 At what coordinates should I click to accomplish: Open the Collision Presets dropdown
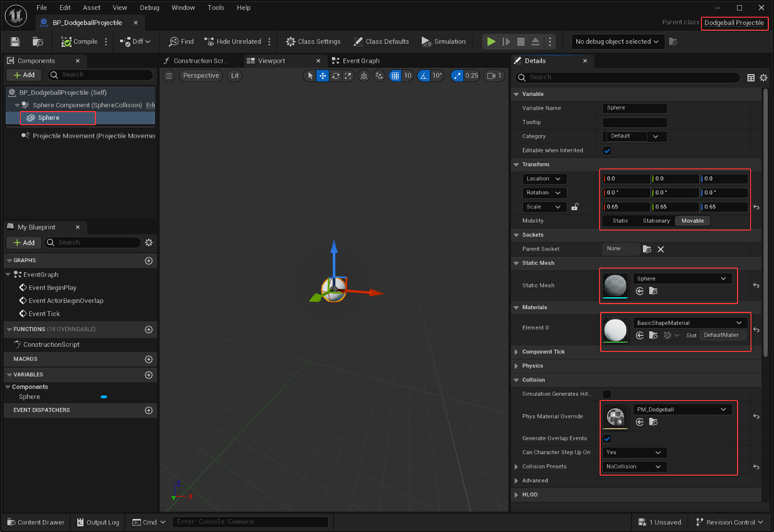(x=635, y=467)
